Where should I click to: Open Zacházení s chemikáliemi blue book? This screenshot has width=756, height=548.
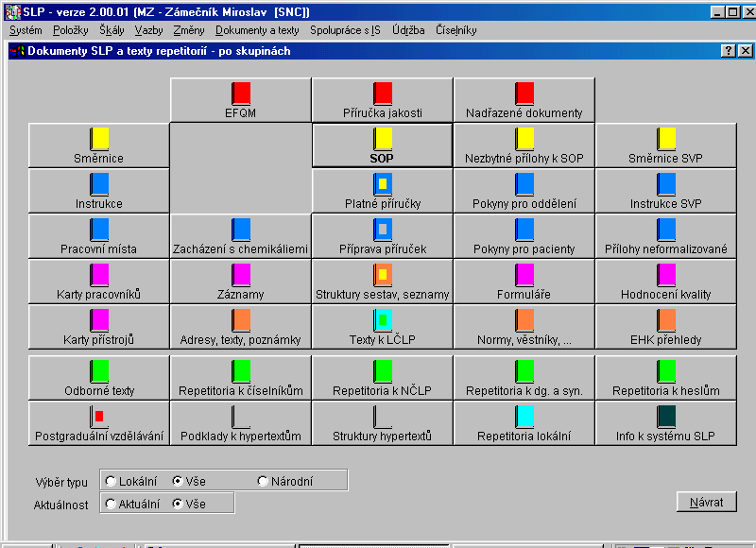241,230
